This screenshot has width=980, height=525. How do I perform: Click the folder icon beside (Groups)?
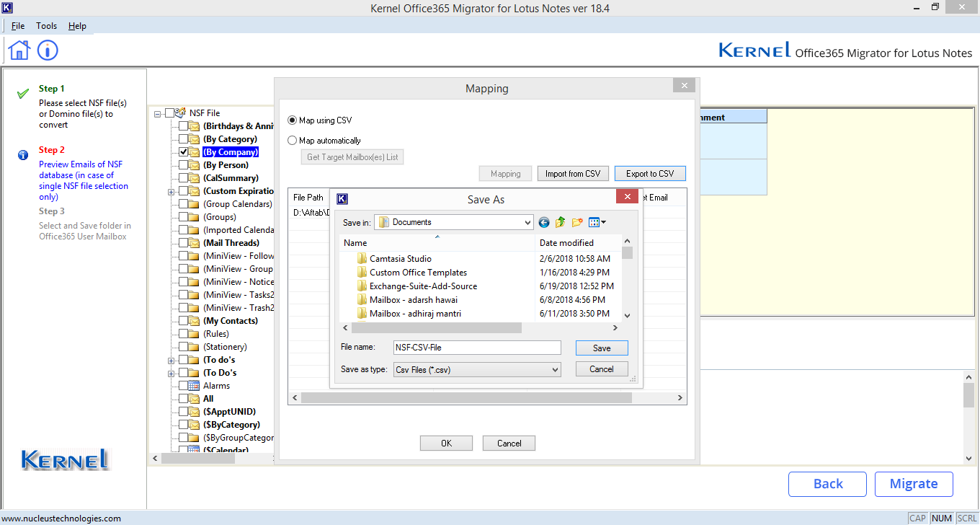point(195,217)
